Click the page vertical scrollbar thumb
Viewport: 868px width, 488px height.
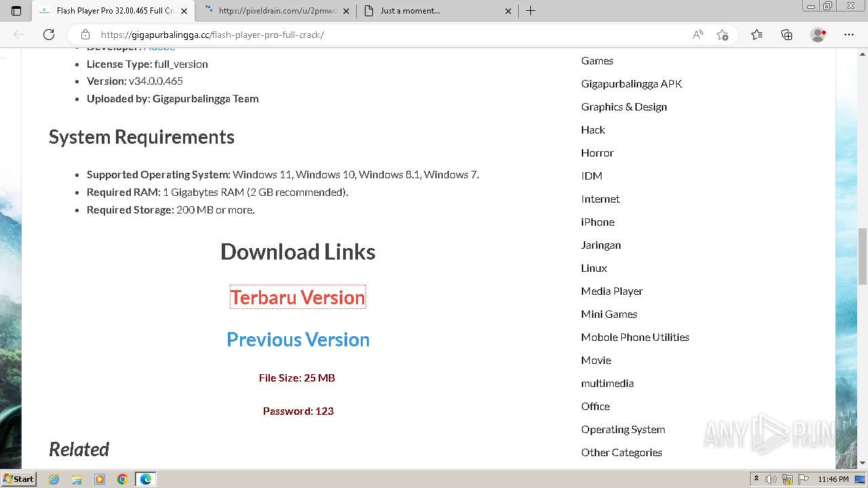[863, 256]
